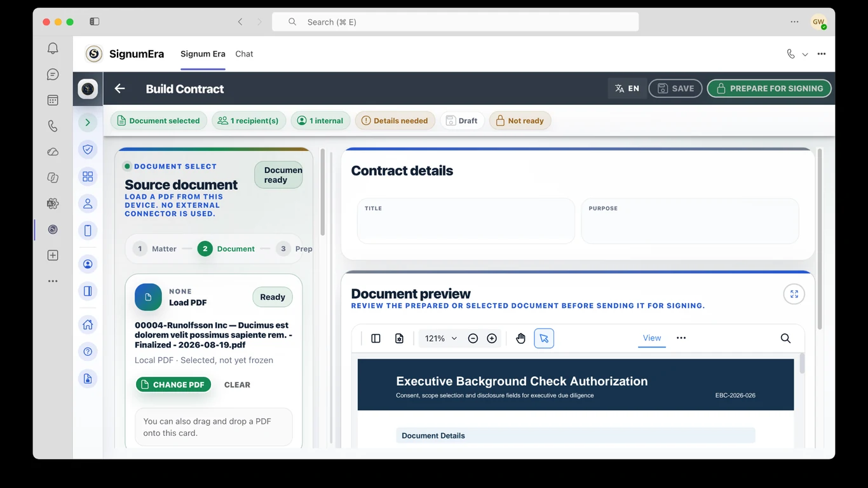Select the View tab in the PDF toolbar
Viewport: 868px width, 488px height.
652,338
